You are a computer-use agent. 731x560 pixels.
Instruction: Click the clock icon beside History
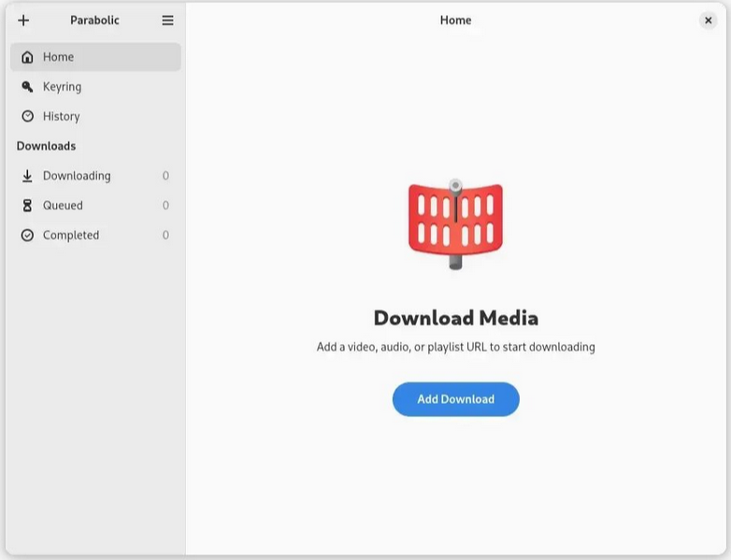point(27,117)
